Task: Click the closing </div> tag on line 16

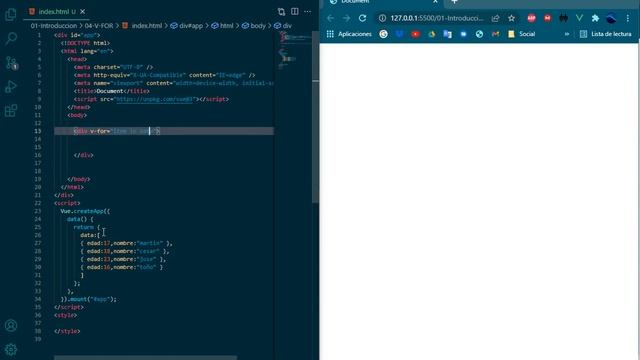Action: [84, 155]
